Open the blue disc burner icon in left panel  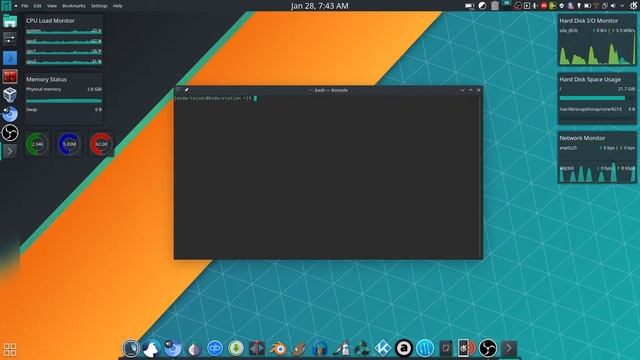[10, 113]
